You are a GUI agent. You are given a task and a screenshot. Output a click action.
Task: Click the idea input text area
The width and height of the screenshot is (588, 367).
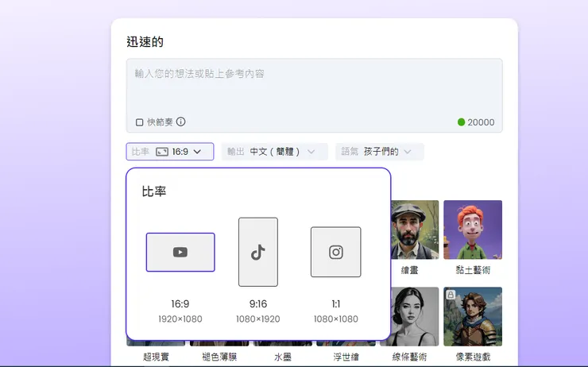314,95
